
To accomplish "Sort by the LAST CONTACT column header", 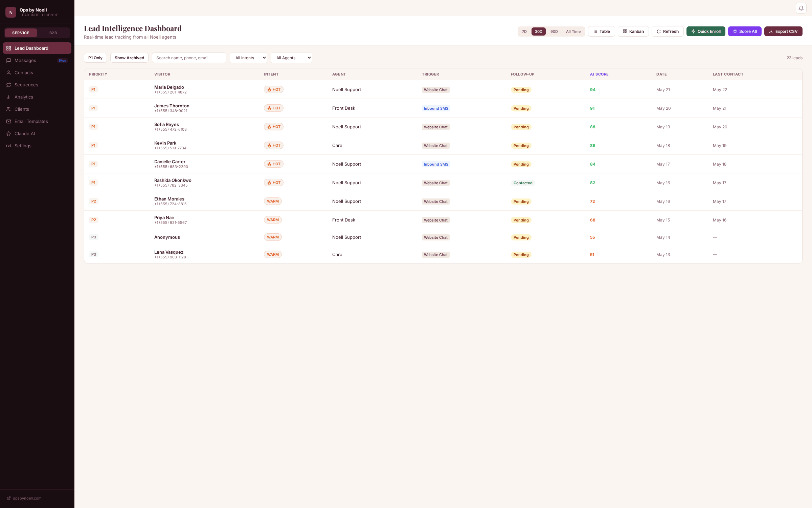I will tap(728, 74).
